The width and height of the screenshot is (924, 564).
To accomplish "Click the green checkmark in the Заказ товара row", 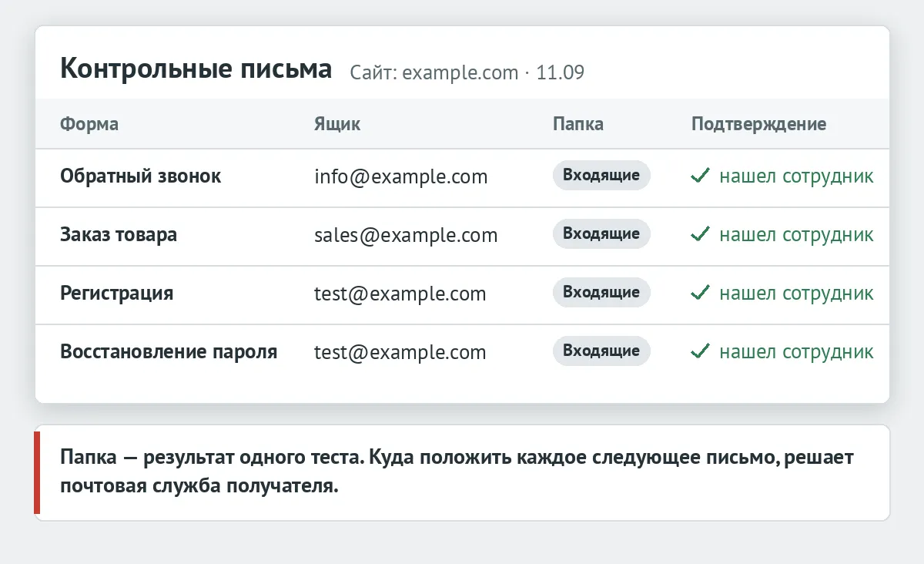I will 700,235.
